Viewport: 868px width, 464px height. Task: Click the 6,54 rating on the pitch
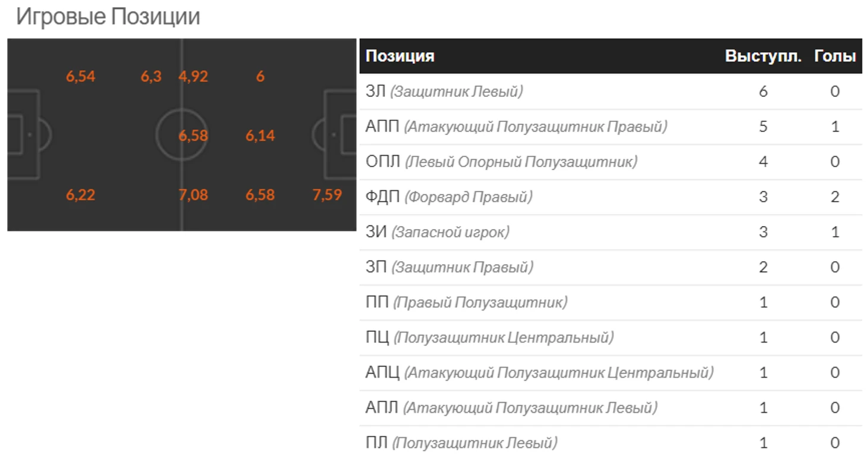pos(81,76)
